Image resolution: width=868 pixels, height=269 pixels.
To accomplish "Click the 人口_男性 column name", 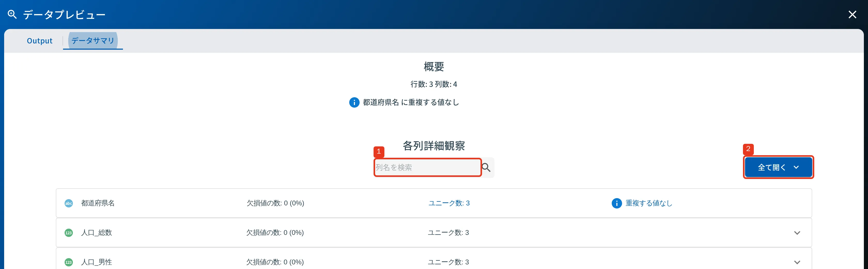I will [96, 262].
